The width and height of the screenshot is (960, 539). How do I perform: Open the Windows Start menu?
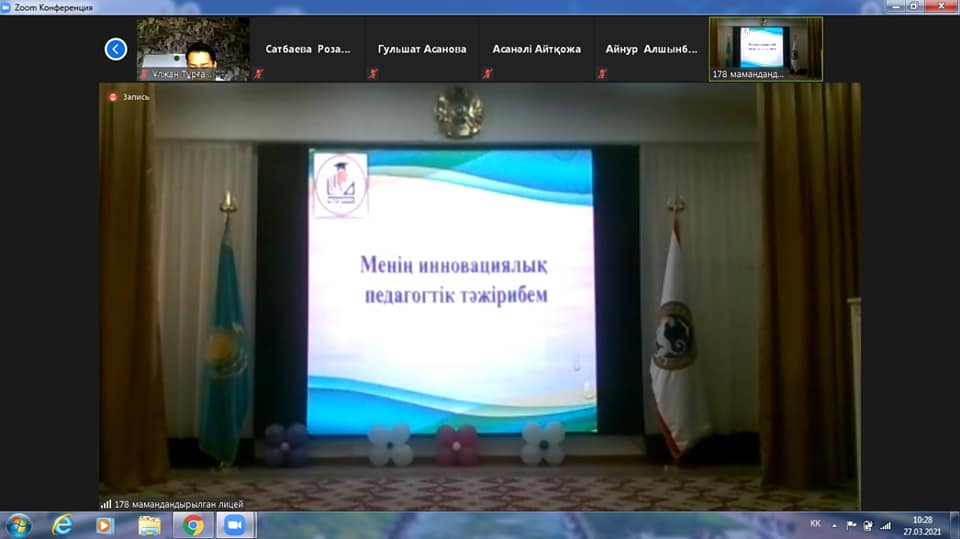coord(19,525)
